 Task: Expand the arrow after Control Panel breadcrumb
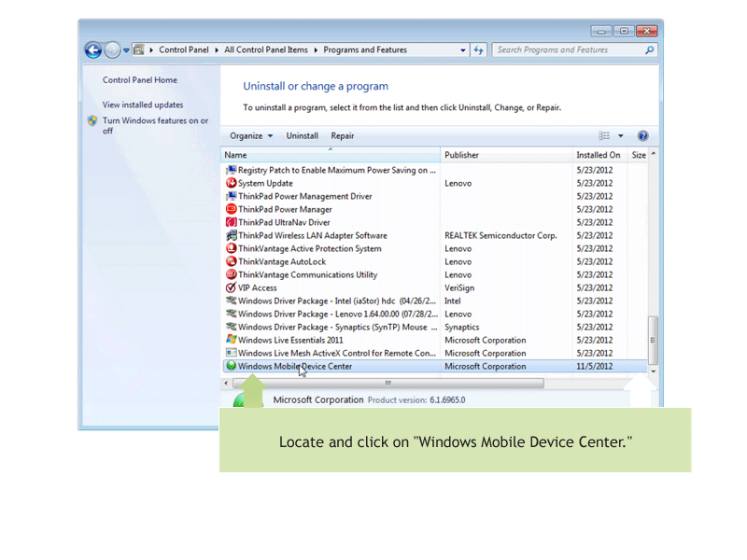[217, 50]
